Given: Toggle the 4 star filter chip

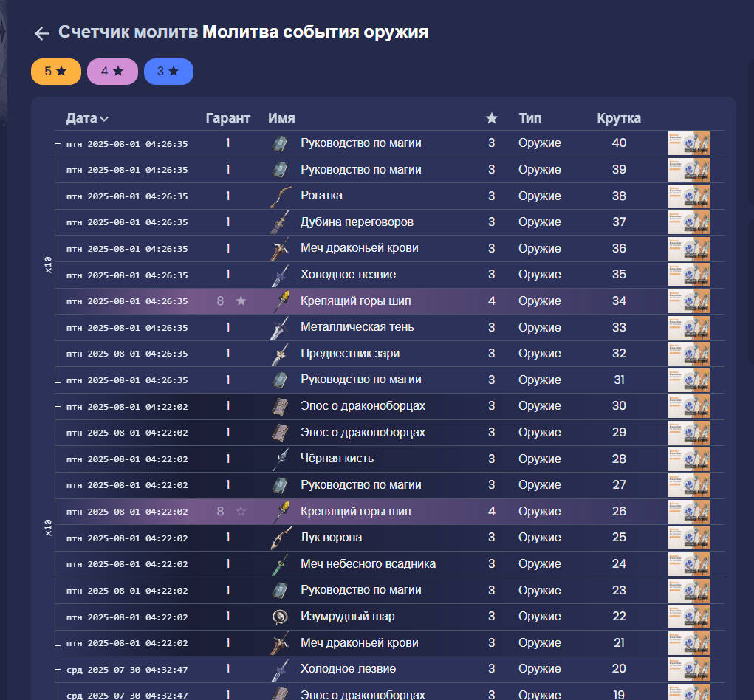Looking at the screenshot, I should tap(112, 72).
